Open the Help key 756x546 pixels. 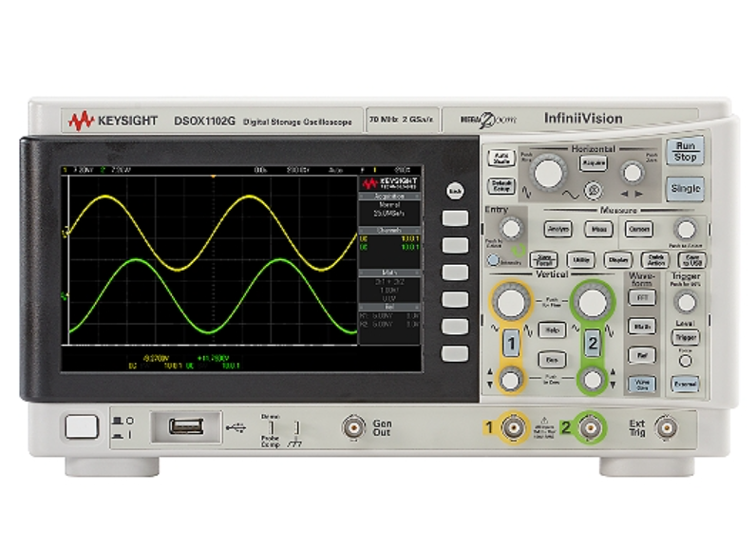pyautogui.click(x=552, y=330)
